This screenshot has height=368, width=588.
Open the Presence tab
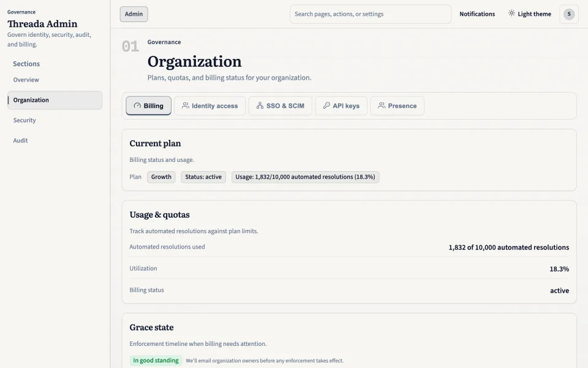[x=397, y=106]
